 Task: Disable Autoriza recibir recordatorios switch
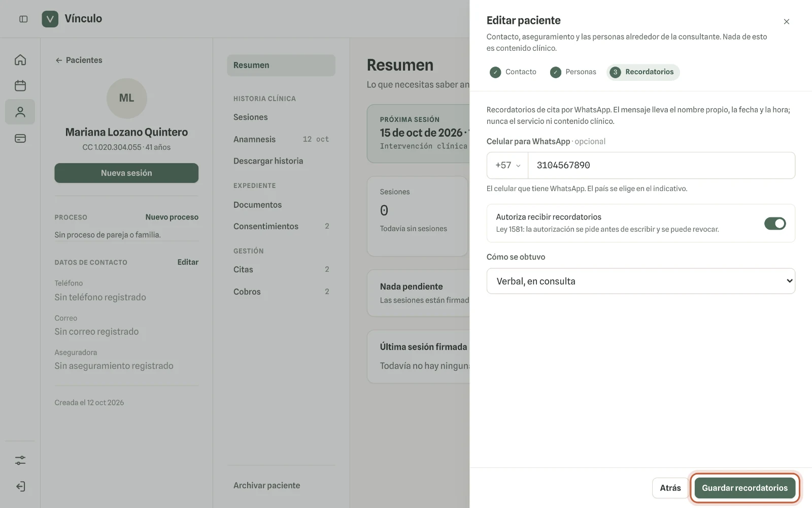pos(775,224)
